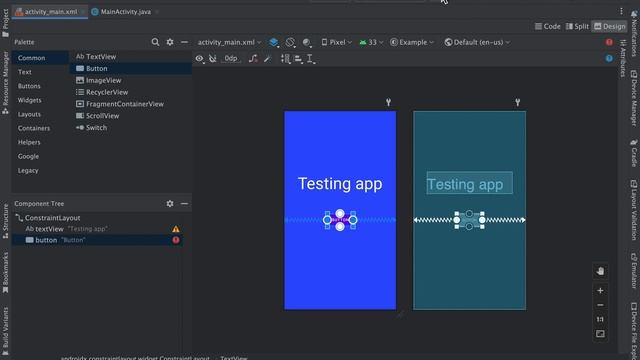Open Align tool icon
This screenshot has width=640, height=360.
[298, 59]
